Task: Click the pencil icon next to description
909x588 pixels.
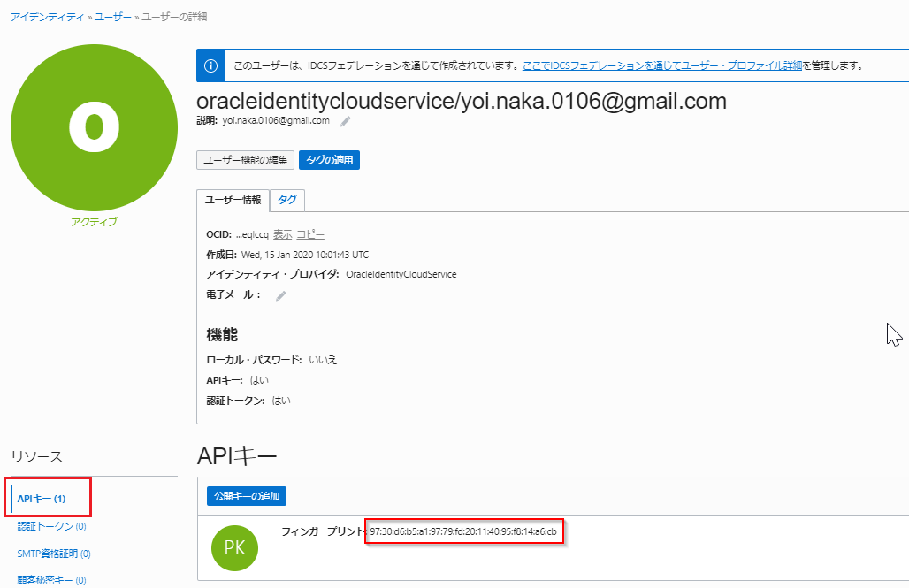Action: click(x=346, y=121)
